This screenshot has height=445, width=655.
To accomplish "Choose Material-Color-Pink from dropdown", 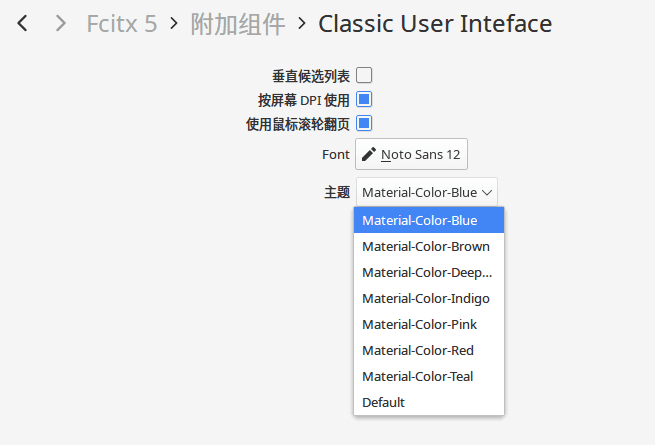I will point(428,324).
